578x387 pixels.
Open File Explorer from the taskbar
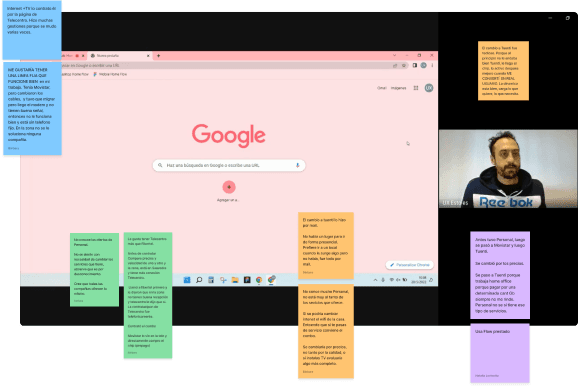point(235,280)
